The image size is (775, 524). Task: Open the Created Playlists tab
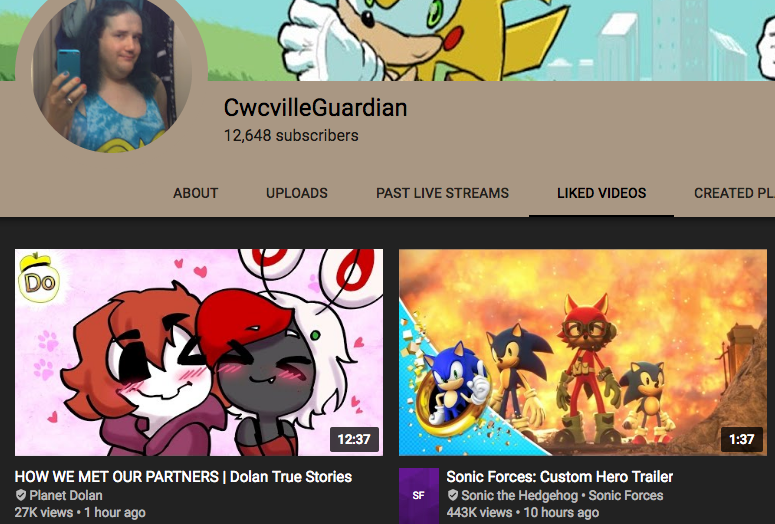coord(734,193)
